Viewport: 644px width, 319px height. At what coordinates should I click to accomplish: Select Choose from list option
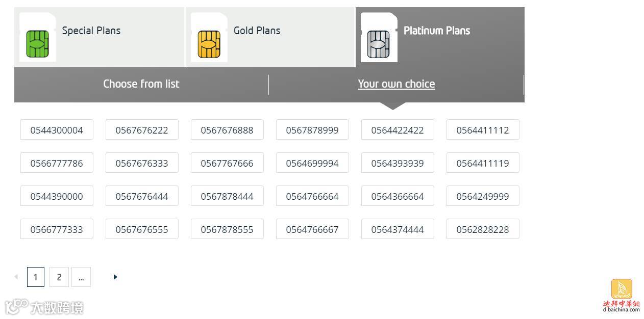141,84
